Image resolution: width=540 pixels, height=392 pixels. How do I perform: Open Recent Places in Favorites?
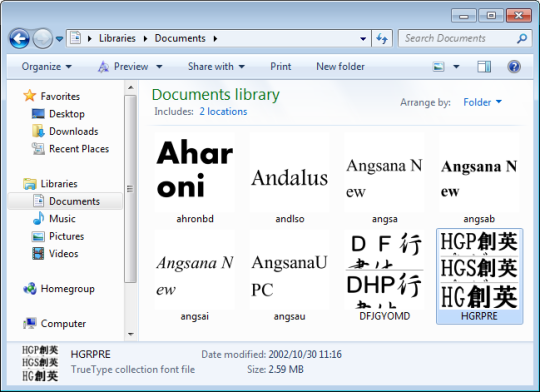[70, 149]
